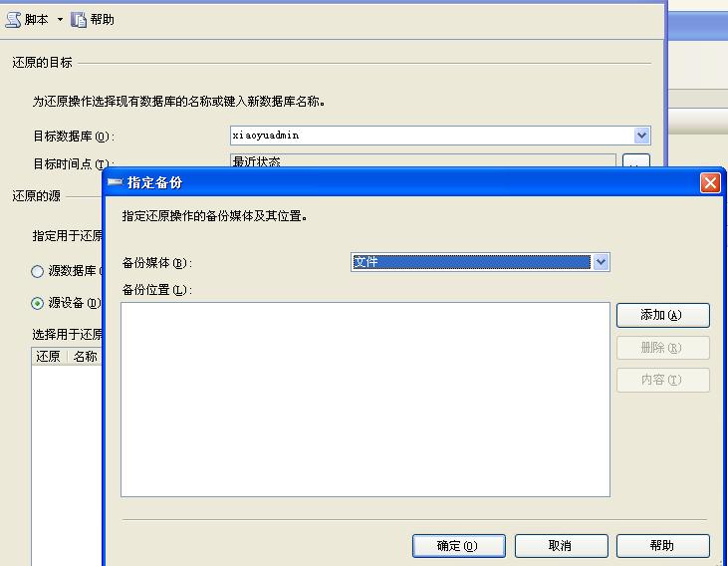Viewport: 728px width, 566px height.
Task: Click the 内容 button
Action: click(x=662, y=380)
